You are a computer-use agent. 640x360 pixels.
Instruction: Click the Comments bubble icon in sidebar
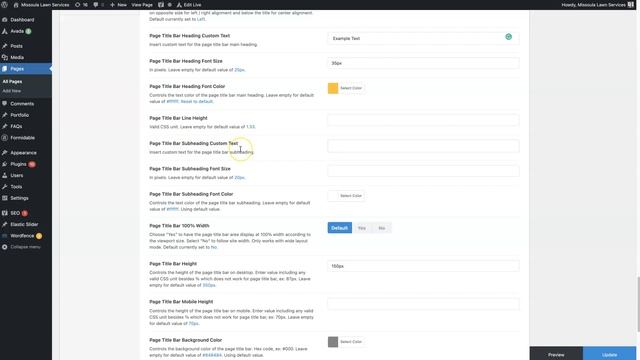coord(4,104)
